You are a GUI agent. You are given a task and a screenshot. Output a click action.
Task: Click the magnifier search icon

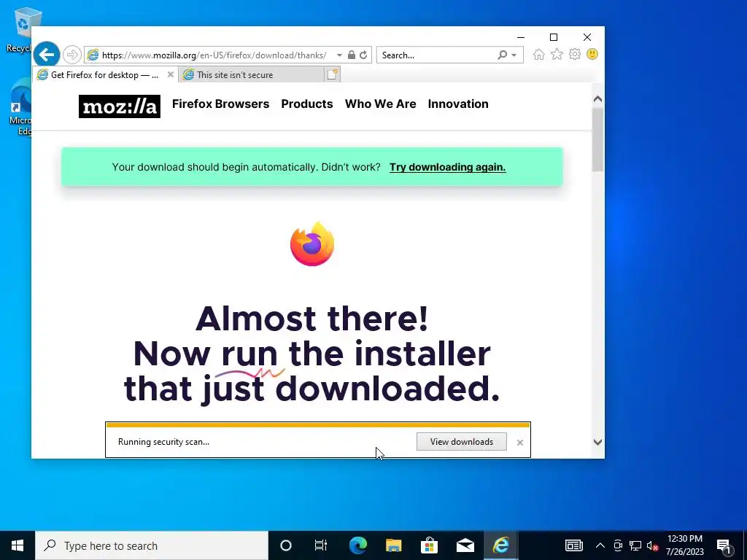coord(502,55)
